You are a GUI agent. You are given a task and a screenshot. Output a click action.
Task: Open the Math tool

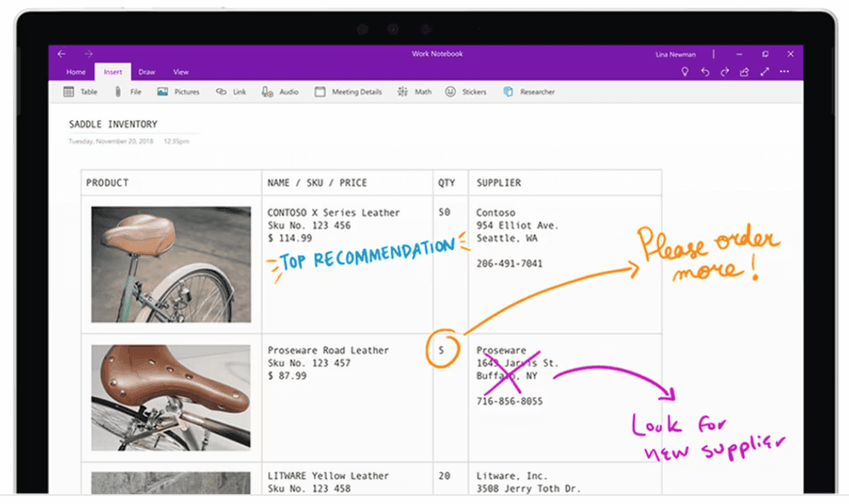[414, 92]
